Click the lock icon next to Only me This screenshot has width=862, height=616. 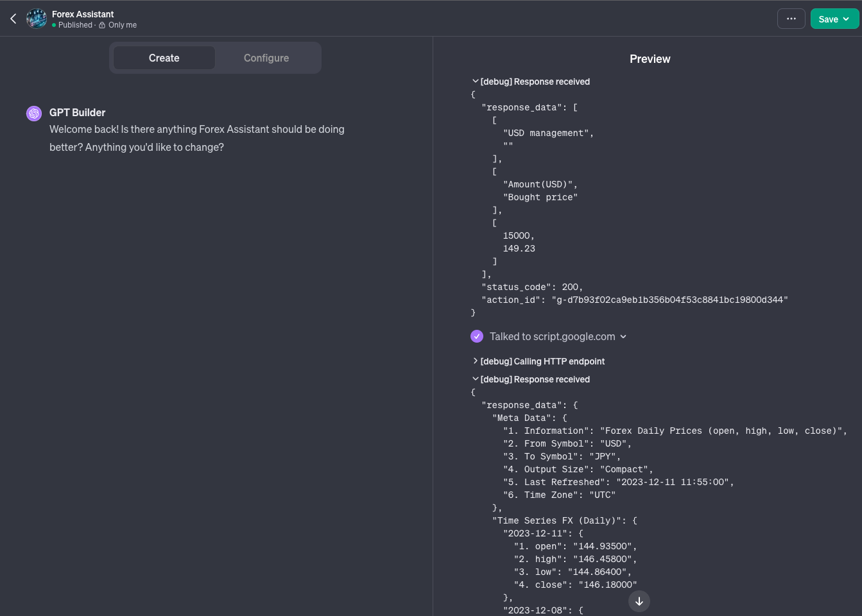point(102,25)
